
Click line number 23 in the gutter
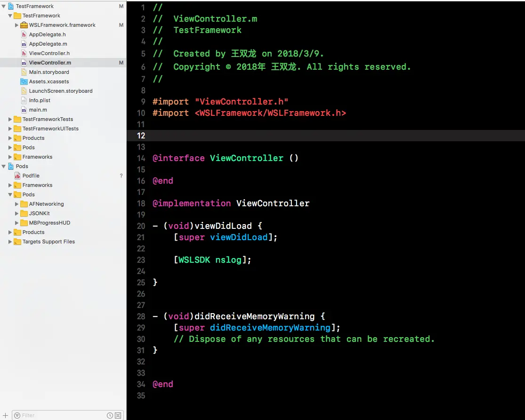tap(141, 260)
